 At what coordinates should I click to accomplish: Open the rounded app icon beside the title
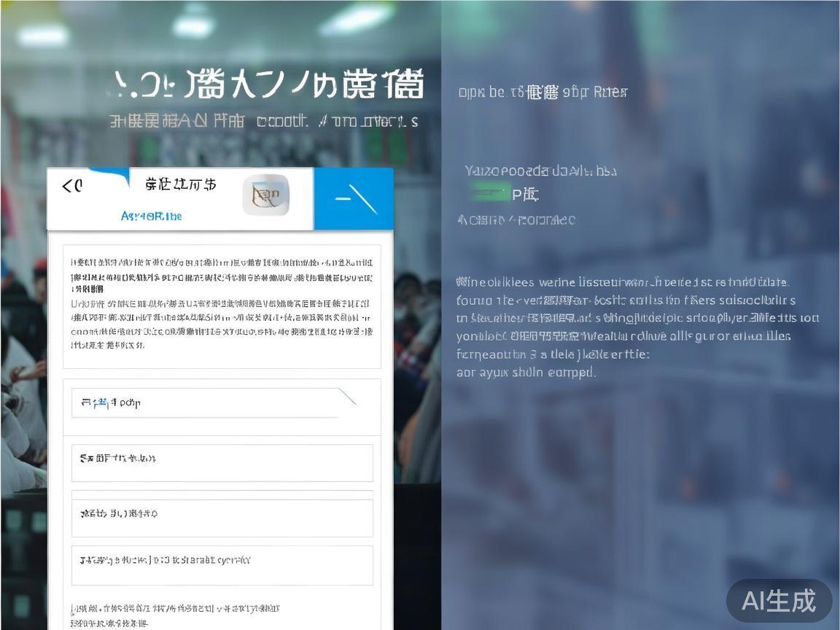[x=267, y=195]
